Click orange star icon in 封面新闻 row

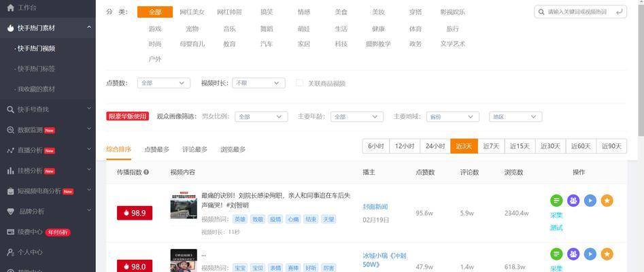607,201
